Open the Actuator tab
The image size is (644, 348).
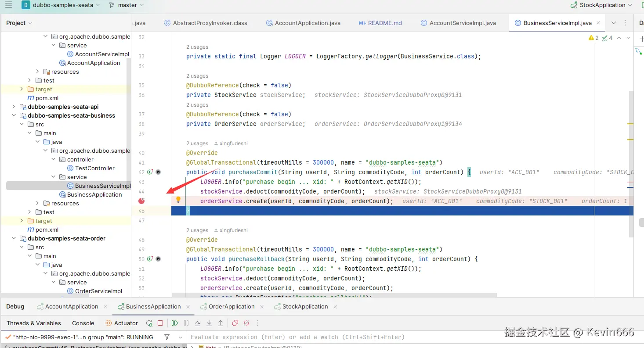click(122, 323)
